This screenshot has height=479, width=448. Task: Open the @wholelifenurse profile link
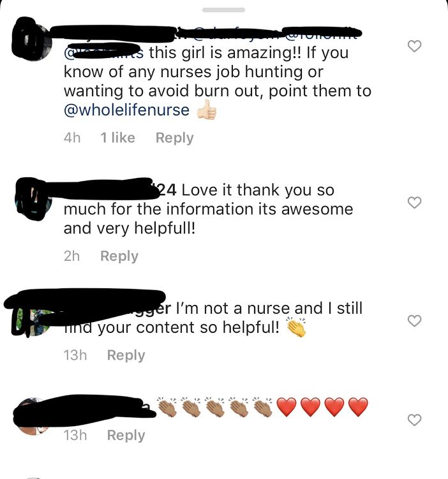click(126, 110)
